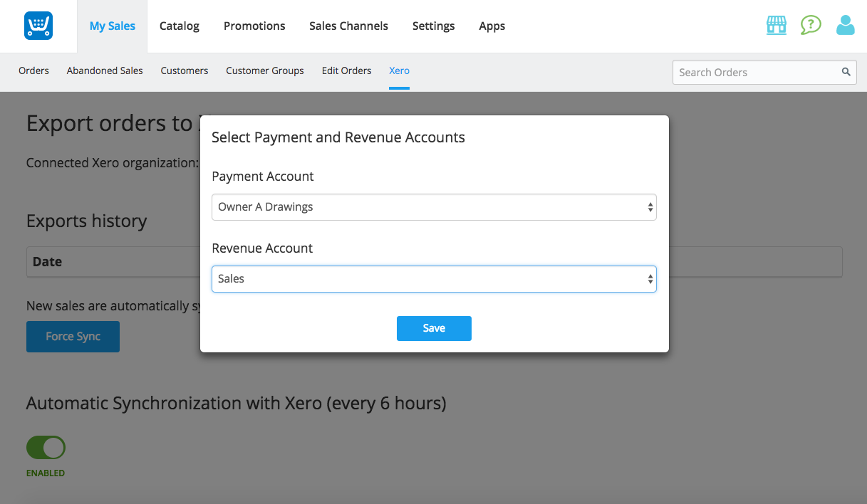Click the 'Automatic Synchronization with Xero' heading
This screenshot has width=867, height=504.
(236, 404)
